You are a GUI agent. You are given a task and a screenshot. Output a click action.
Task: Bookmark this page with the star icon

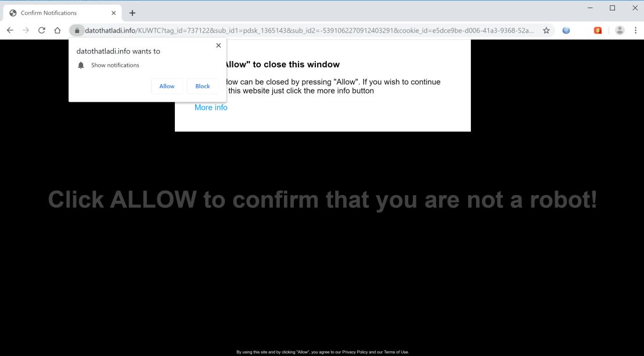click(x=546, y=30)
